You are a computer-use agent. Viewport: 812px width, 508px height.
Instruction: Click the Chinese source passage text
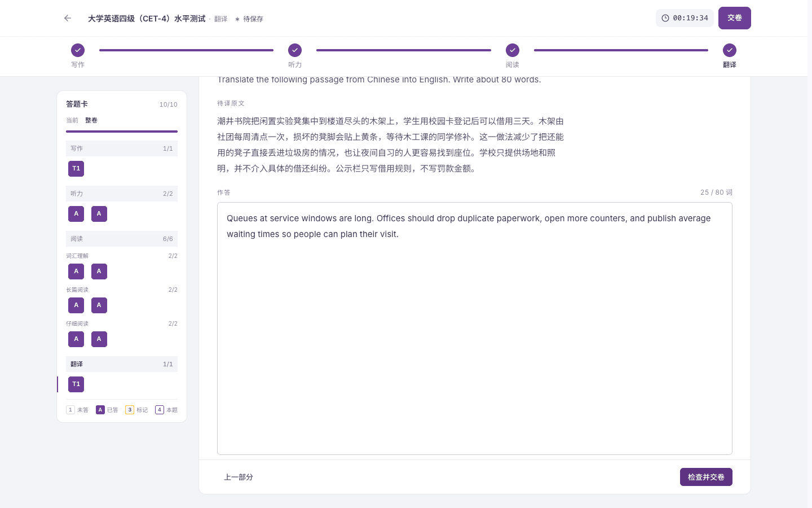(391, 144)
